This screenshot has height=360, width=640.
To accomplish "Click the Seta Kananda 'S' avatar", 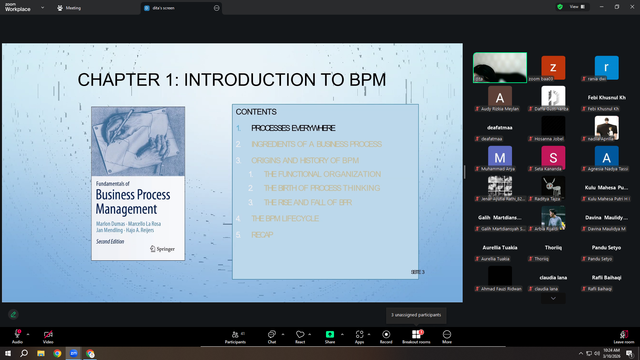I will (553, 158).
